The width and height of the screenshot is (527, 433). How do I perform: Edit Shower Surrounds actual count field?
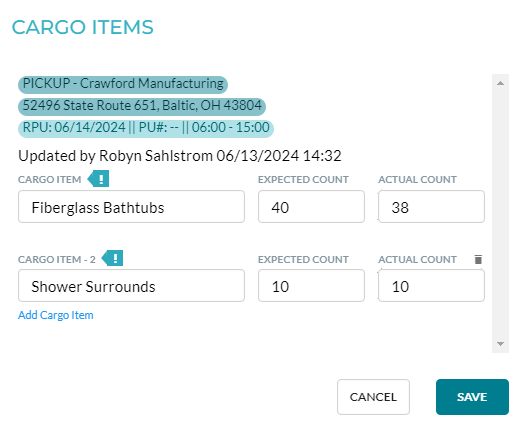click(x=431, y=285)
